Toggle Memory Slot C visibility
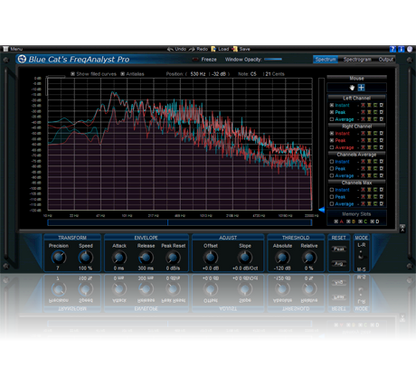This screenshot has height=376, width=416. coord(360,222)
